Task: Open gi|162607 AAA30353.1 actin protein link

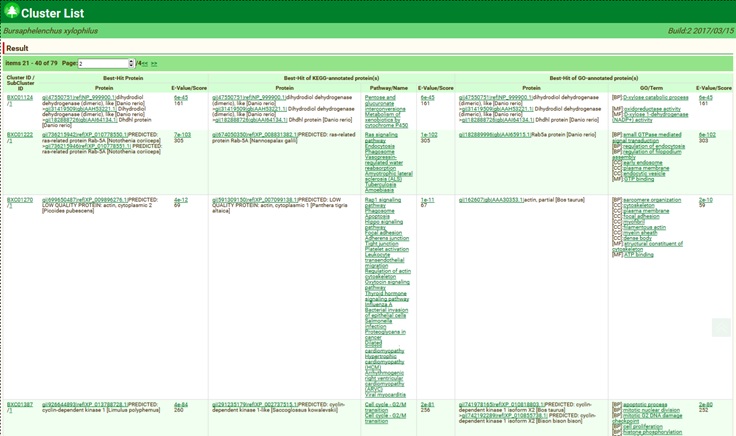Action: 491,200
